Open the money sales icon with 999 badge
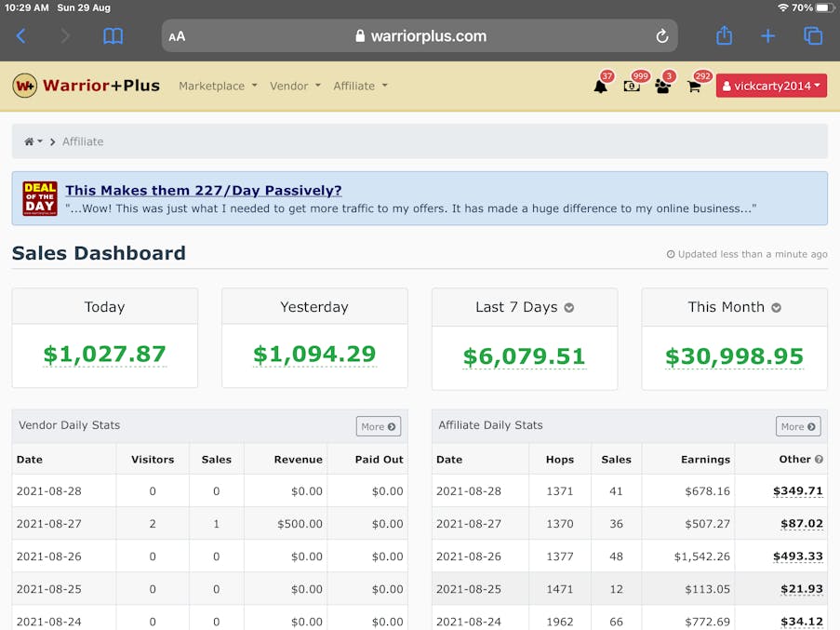 tap(632, 87)
